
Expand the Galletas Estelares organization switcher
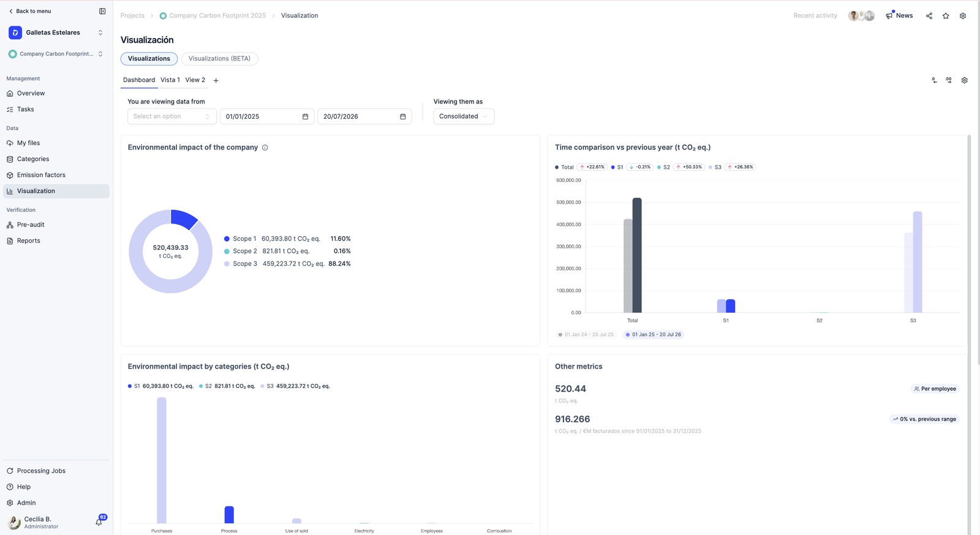tap(100, 32)
